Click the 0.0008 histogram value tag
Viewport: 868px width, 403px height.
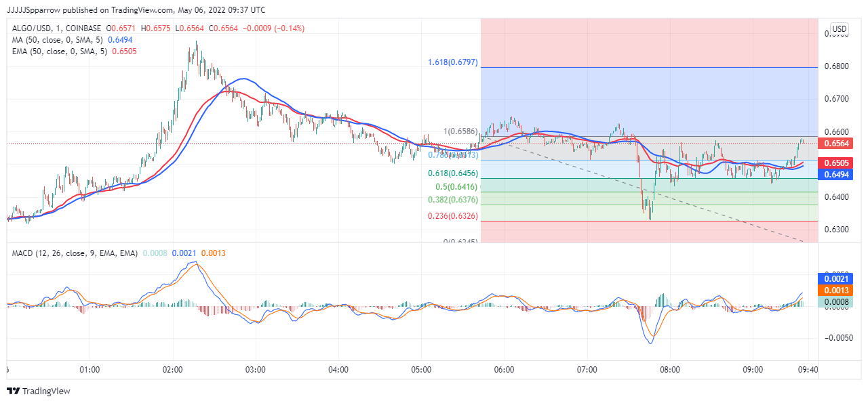[x=835, y=302]
